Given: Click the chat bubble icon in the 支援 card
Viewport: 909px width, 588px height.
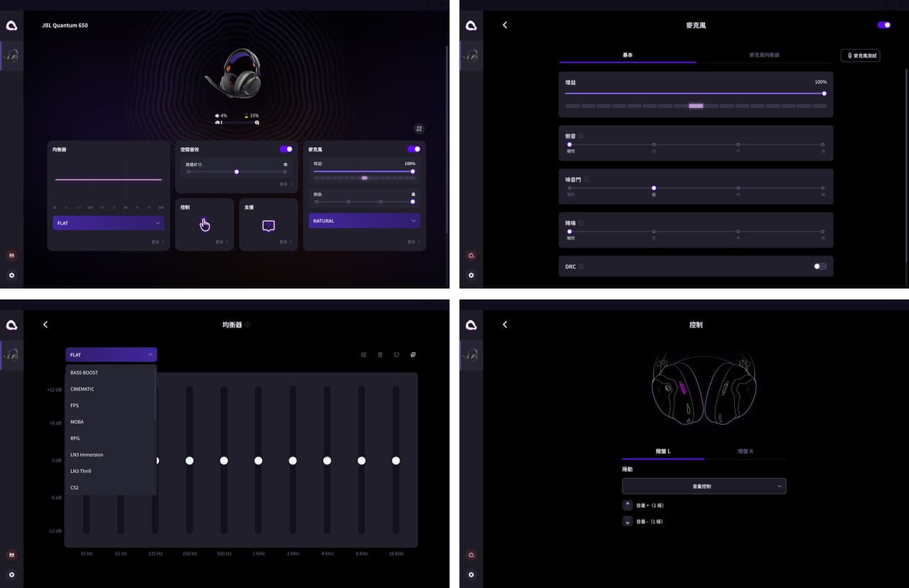Looking at the screenshot, I should (269, 226).
